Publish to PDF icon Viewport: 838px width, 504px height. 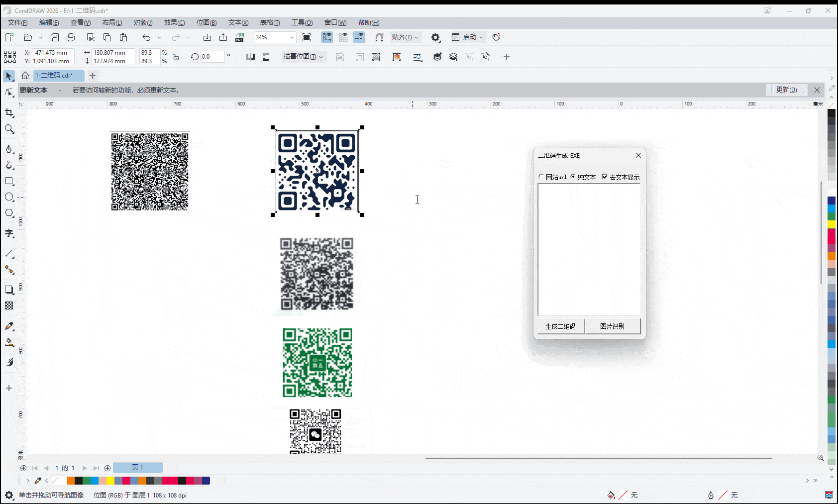[x=240, y=37]
